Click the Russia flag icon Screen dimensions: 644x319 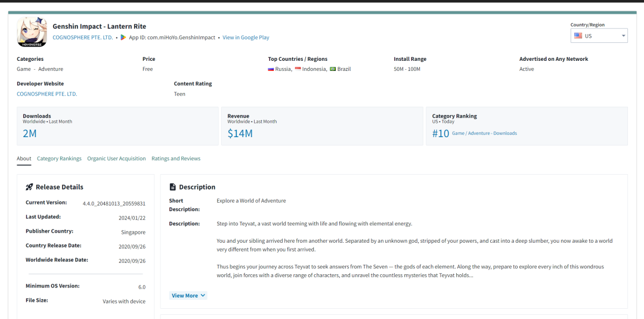point(271,69)
